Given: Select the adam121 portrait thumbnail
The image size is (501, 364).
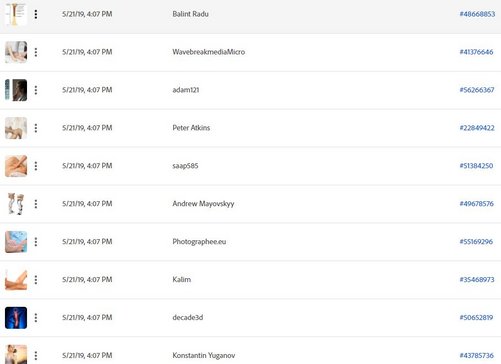Looking at the screenshot, I should (x=16, y=90).
